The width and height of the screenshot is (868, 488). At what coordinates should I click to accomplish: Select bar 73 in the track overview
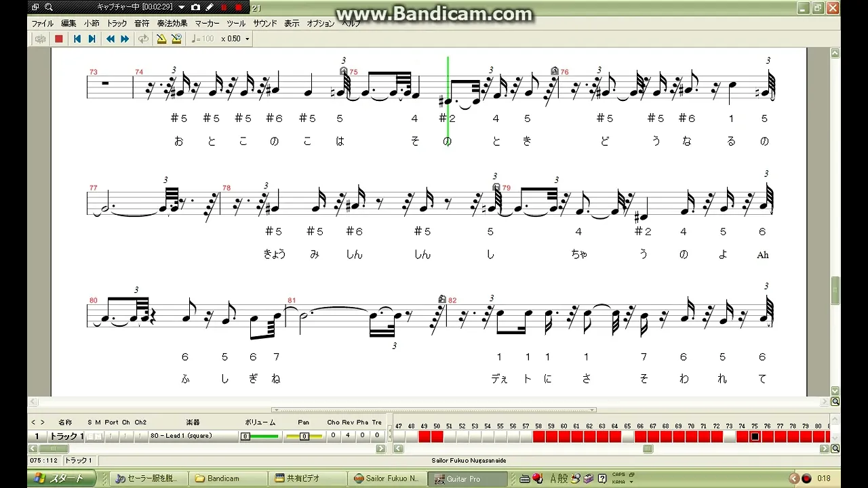coord(730,436)
